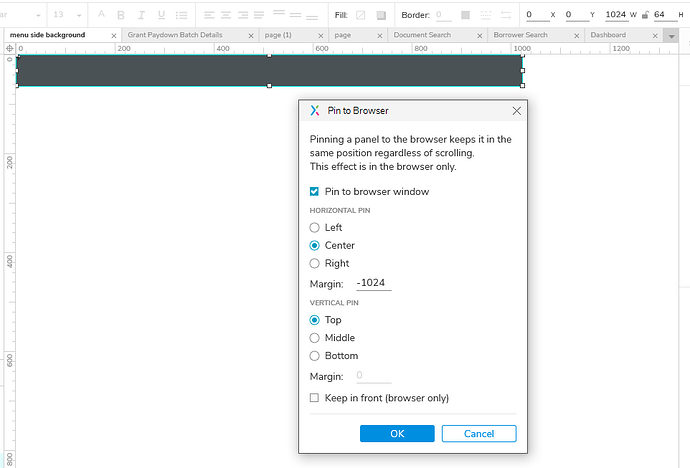Vertically align text to middle
Viewport: 690px width, 468px height.
295,15
